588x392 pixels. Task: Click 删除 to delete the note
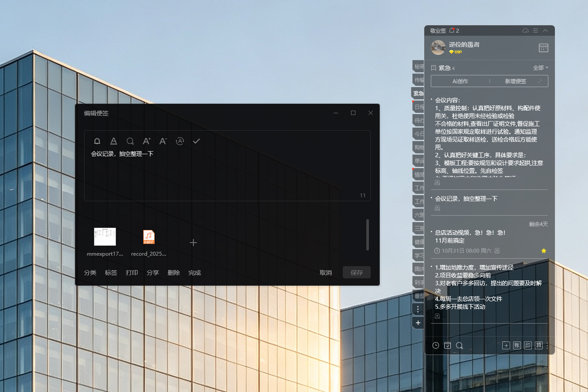174,273
